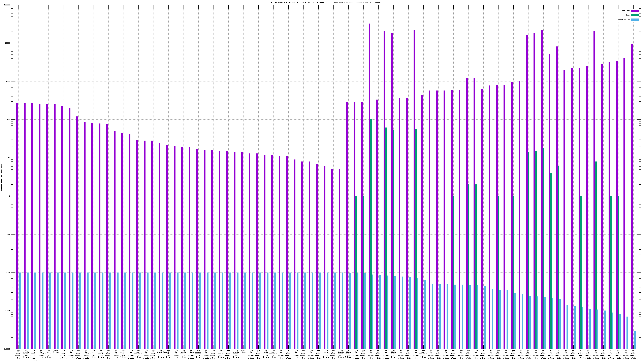Image resolution: width=644 pixels, height=362 pixels.
Task: Click the 0.1 y-axis tick label
Action: 9,234
